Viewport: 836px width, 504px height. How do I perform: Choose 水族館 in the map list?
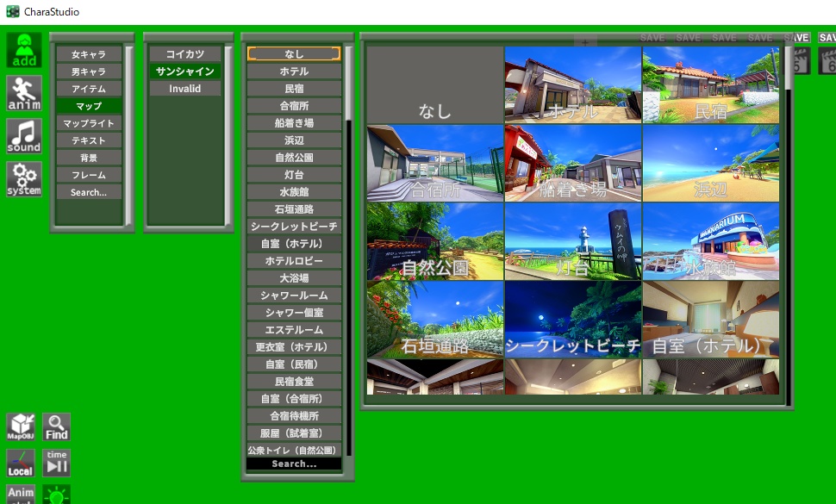tap(293, 191)
